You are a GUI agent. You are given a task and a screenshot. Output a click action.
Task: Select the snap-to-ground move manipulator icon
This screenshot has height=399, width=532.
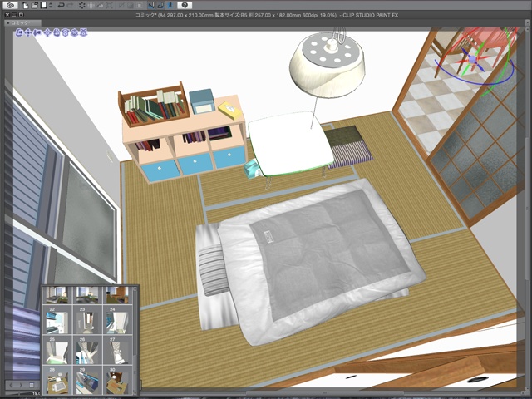(83, 32)
